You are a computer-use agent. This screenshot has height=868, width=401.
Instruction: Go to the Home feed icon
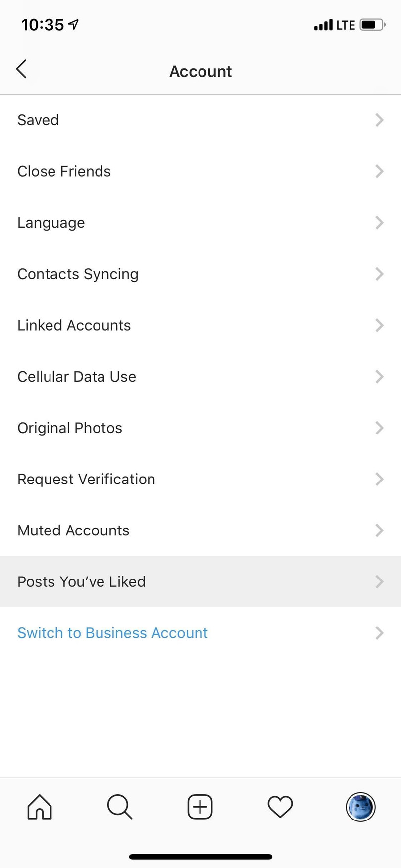40,807
